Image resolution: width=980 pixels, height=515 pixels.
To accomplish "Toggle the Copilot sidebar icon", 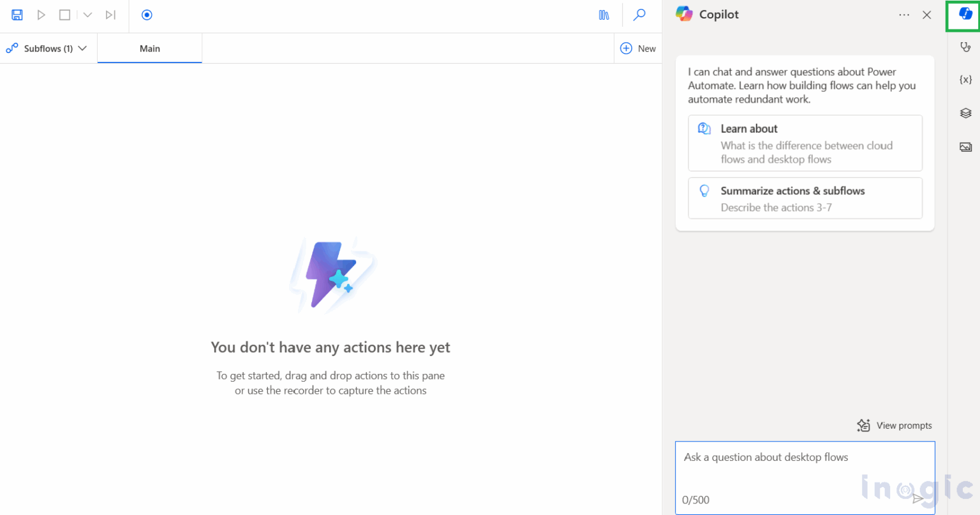I will [x=965, y=14].
